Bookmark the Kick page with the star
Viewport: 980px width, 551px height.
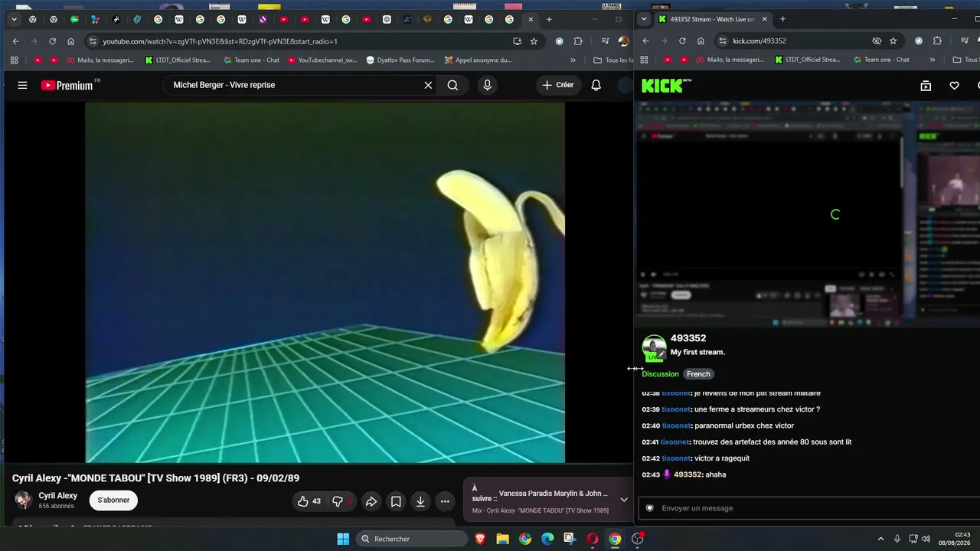pyautogui.click(x=893, y=41)
